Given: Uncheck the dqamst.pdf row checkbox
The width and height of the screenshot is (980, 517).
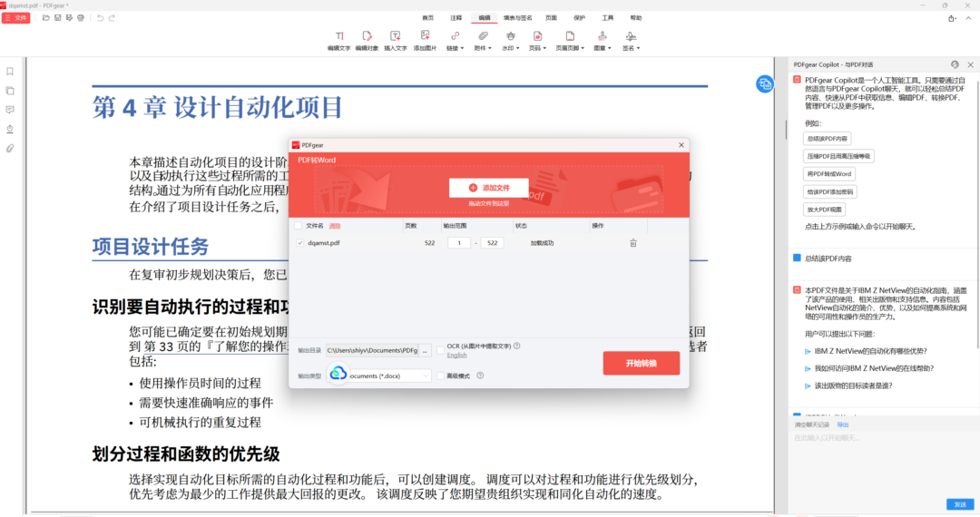Looking at the screenshot, I should [x=300, y=243].
